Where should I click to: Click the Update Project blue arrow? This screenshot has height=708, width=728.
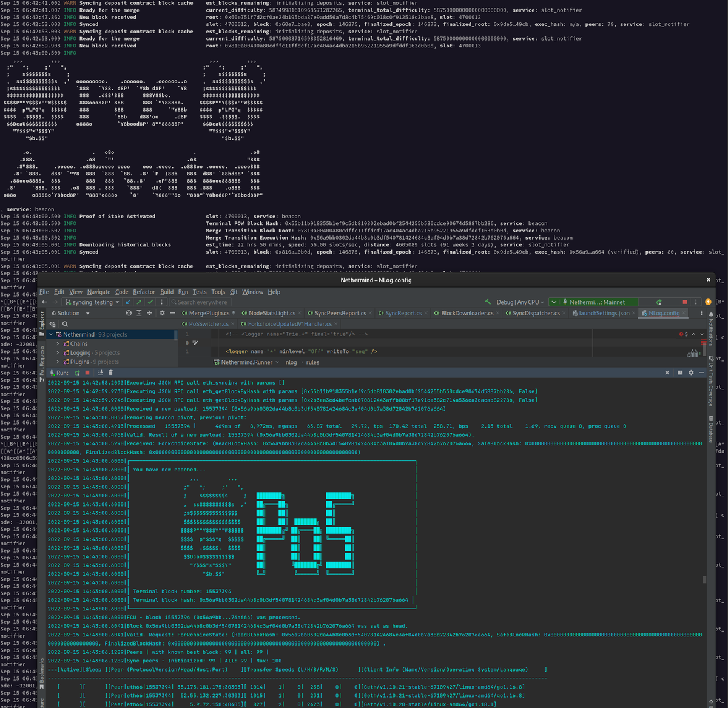(x=128, y=302)
